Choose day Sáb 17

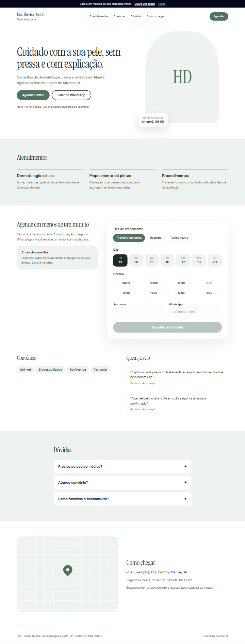tap(183, 261)
